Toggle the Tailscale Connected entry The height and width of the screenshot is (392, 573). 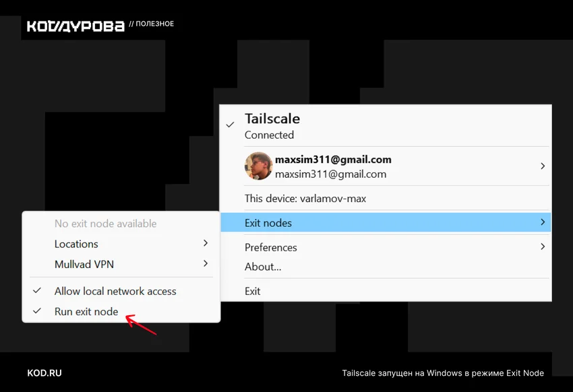(x=386, y=126)
